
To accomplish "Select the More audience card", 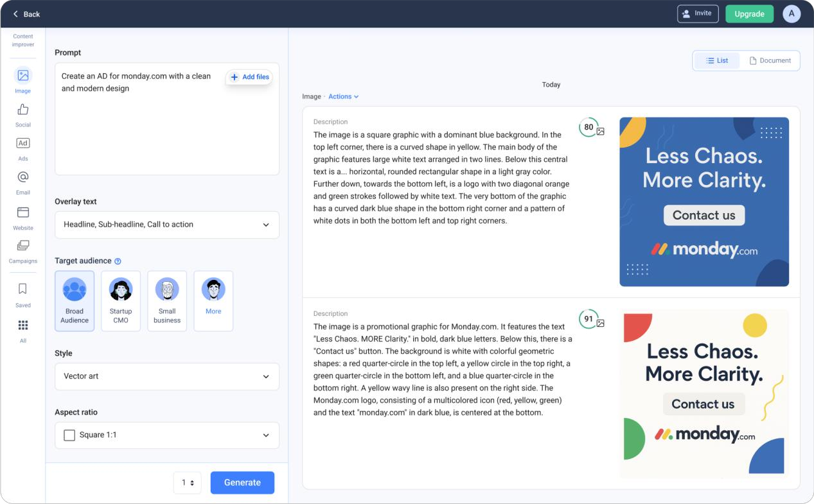I will [x=213, y=301].
